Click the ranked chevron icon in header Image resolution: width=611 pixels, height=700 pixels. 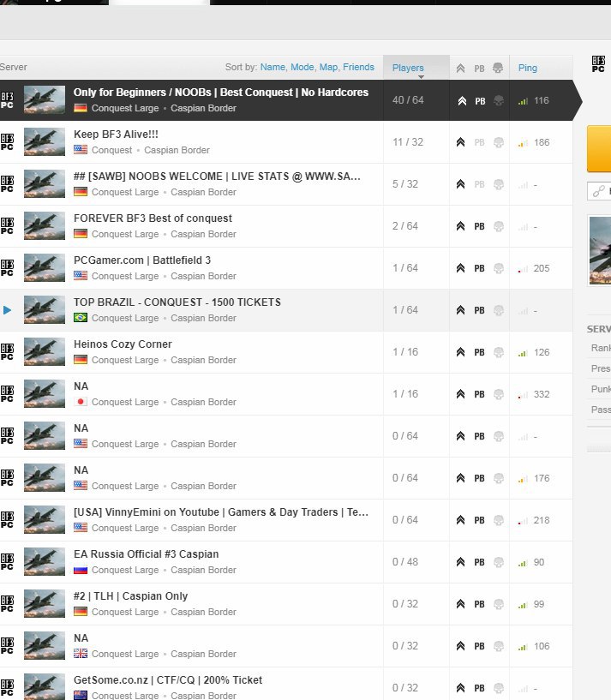460,69
